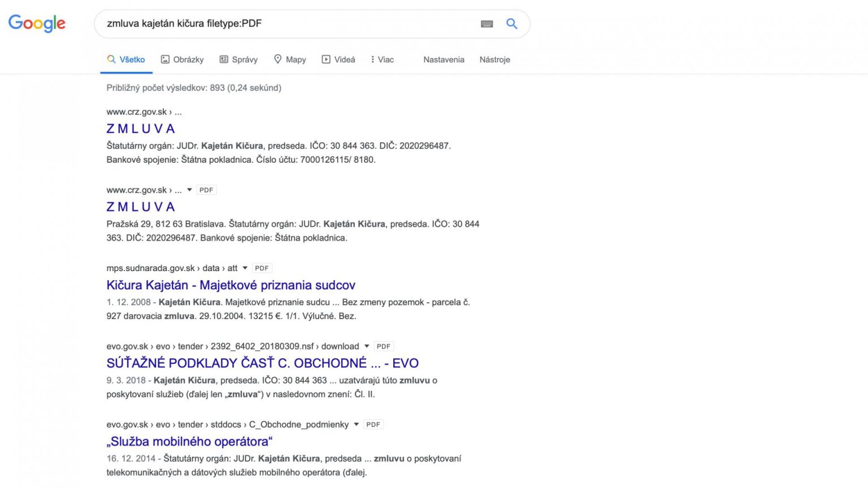This screenshot has width=868, height=488.
Task: Open the Nástroje search tools
Action: pos(494,59)
